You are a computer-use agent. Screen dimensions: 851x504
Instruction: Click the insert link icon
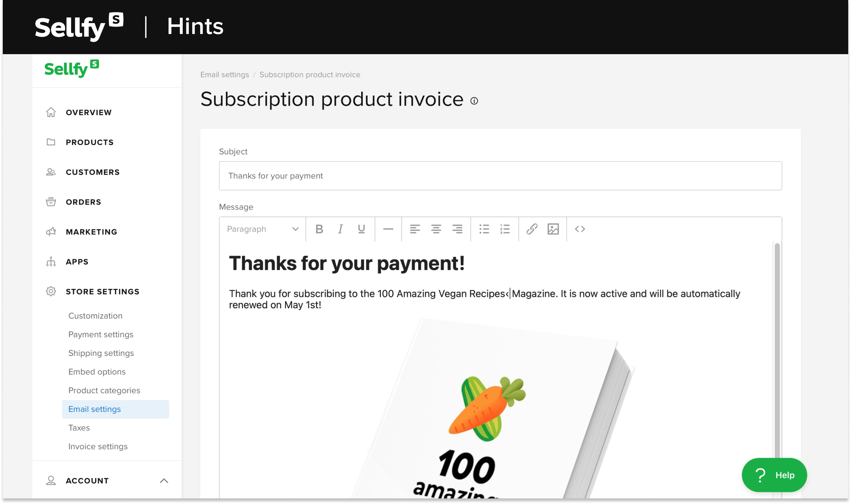(530, 229)
